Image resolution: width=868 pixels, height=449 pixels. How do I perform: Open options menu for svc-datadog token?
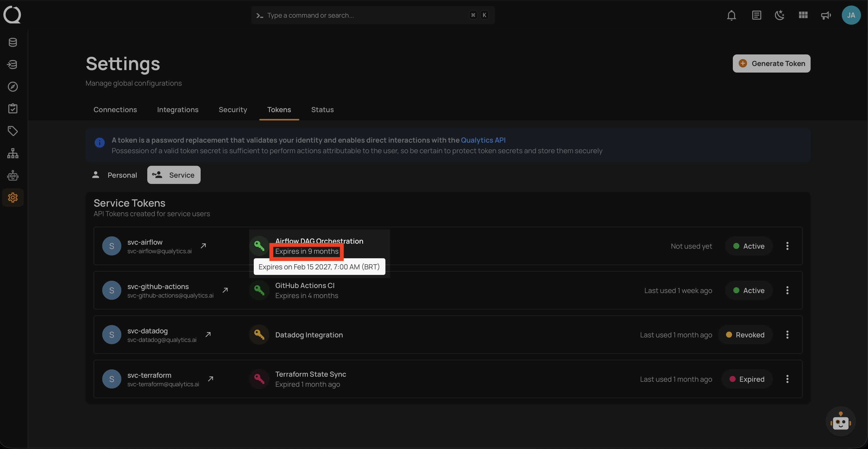(787, 335)
